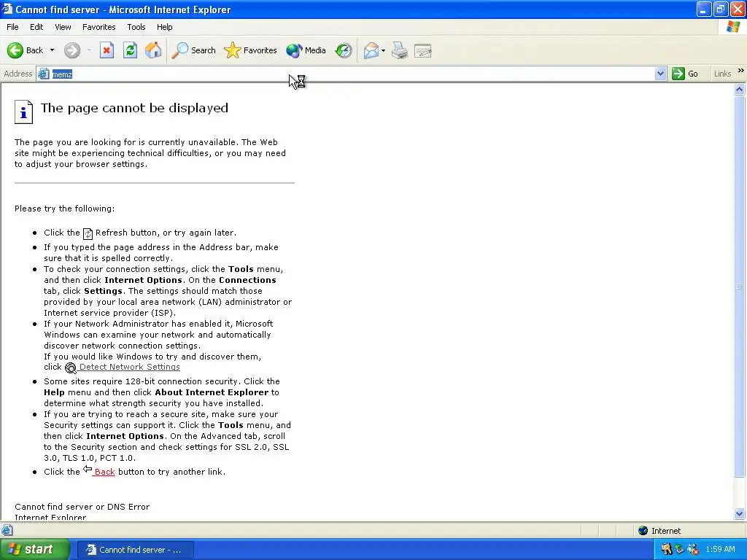747x560 pixels.
Task: Open the Help menu
Action: tap(164, 27)
